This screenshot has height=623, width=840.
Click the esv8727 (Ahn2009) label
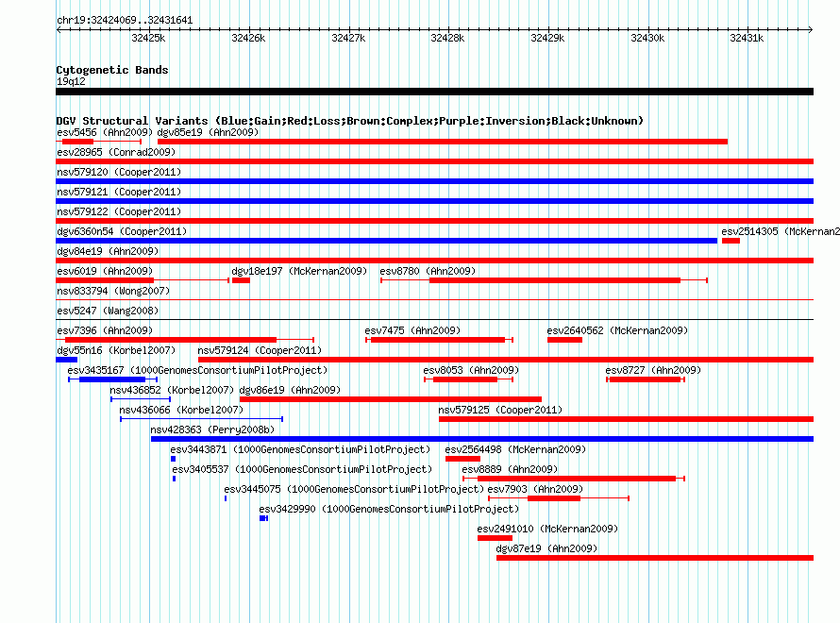[653, 370]
